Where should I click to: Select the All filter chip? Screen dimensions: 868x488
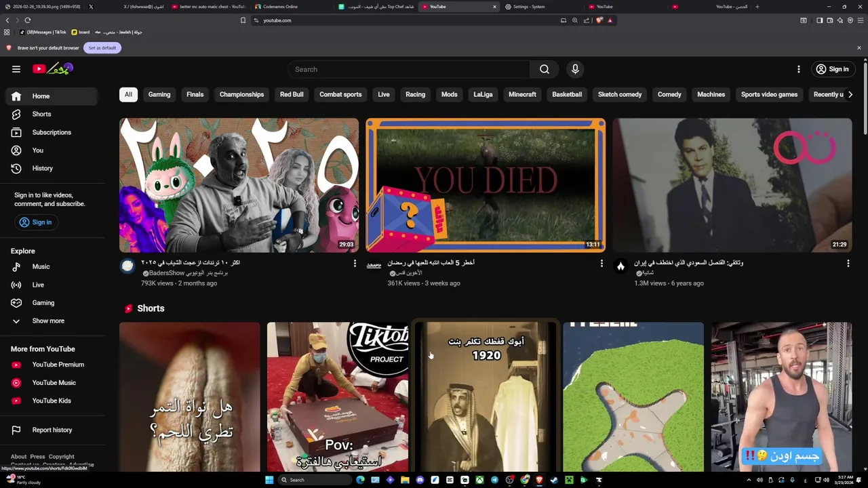pos(128,94)
